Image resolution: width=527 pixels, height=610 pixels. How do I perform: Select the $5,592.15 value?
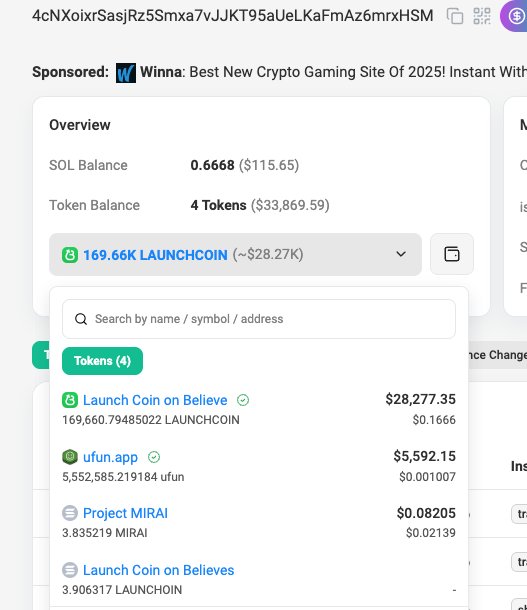(424, 456)
